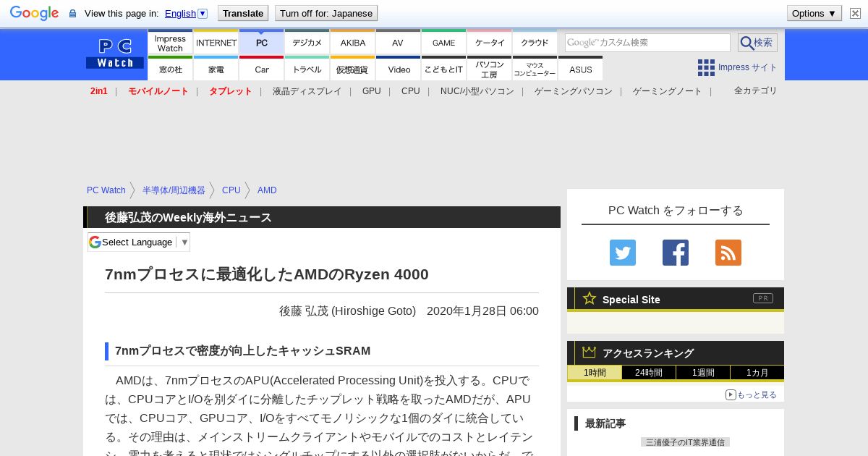Viewport: 868px width, 456px height.
Task: Focus the Google custom search field
Action: tap(647, 43)
